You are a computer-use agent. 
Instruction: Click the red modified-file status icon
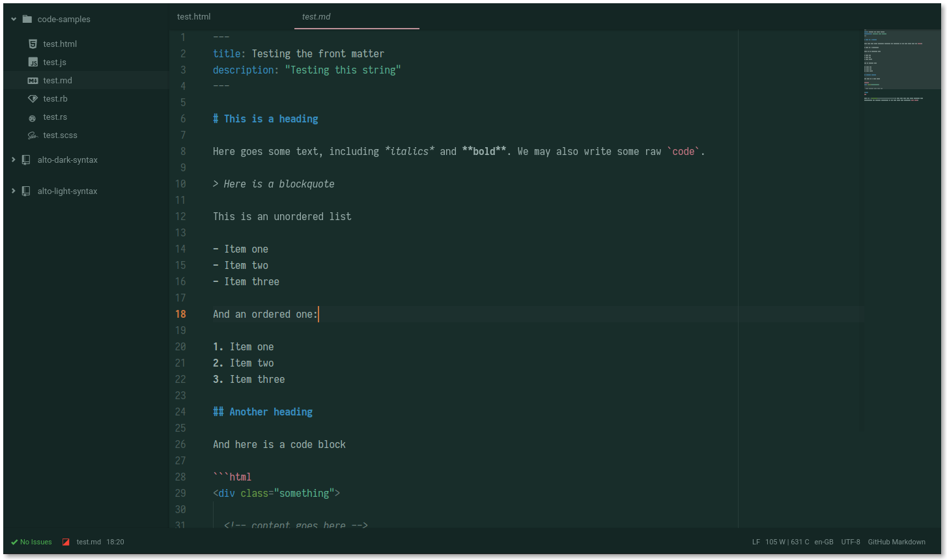66,542
